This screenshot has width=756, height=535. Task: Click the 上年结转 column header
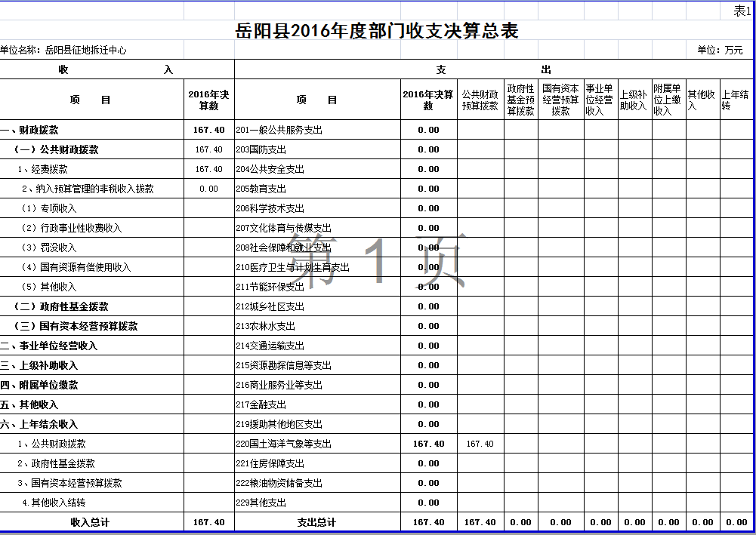click(x=736, y=100)
